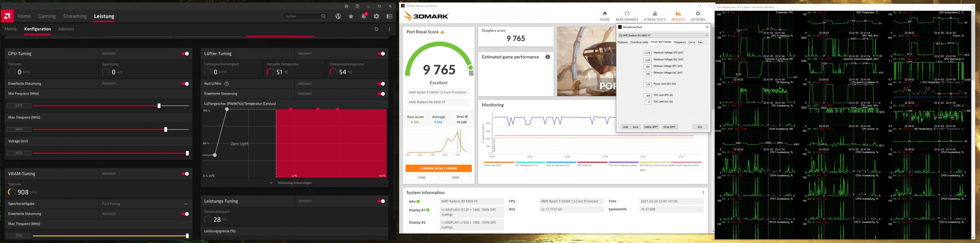Image resolution: width=980 pixels, height=243 pixels.
Task: Click the 3DMark logo
Action: 426,16
